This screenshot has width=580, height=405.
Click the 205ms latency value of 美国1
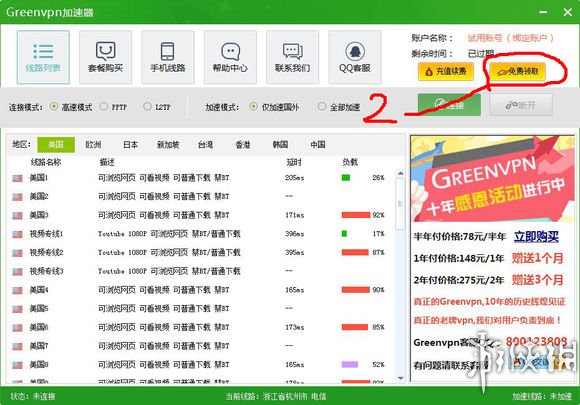coord(294,178)
